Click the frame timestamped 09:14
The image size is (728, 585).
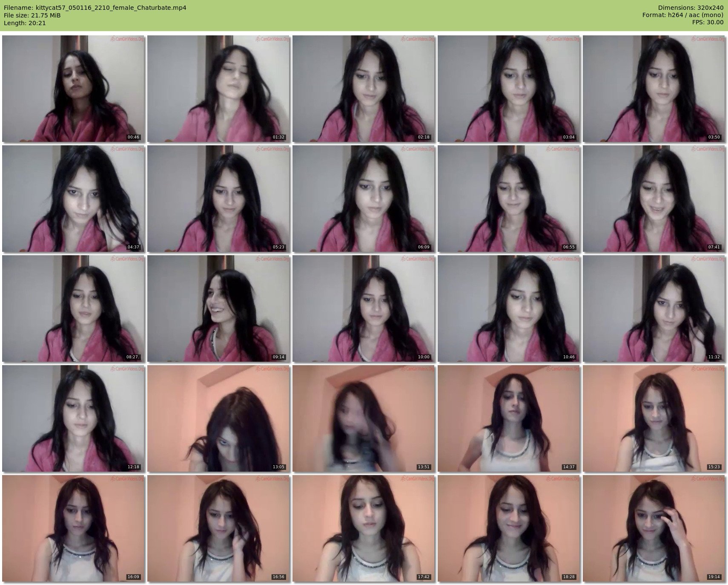218,308
